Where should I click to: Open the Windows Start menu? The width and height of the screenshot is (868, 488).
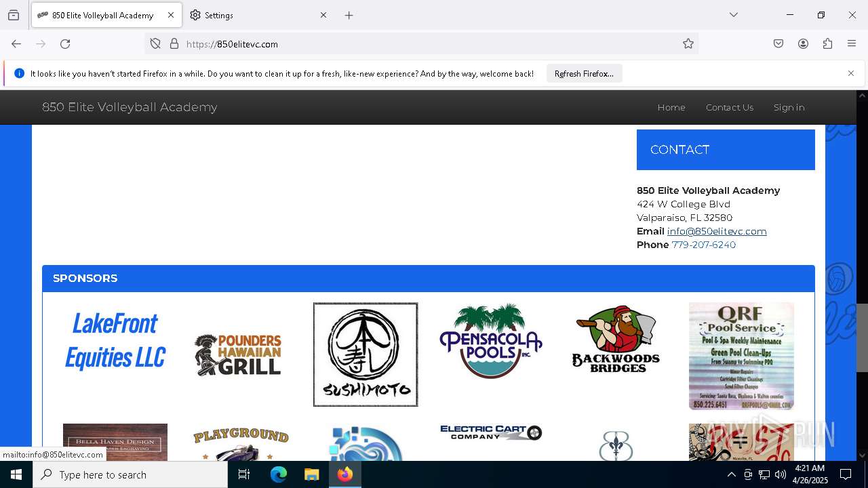point(16,474)
